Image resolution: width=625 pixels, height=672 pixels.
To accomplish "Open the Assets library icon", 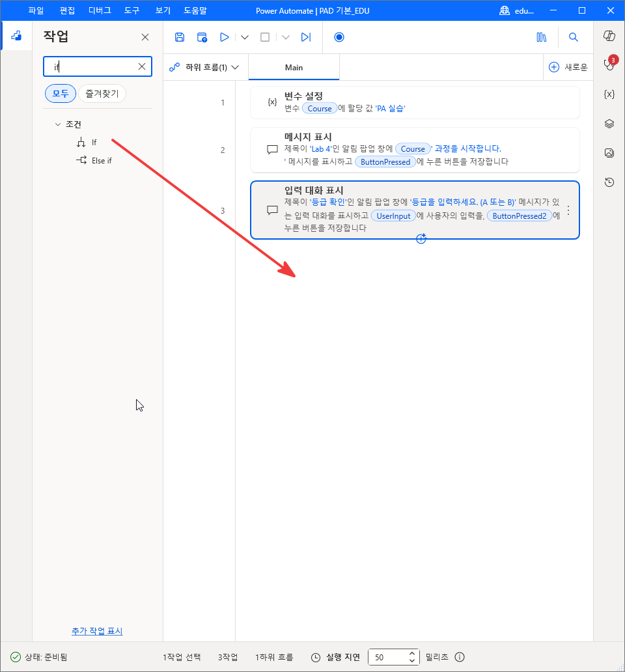I will (542, 37).
